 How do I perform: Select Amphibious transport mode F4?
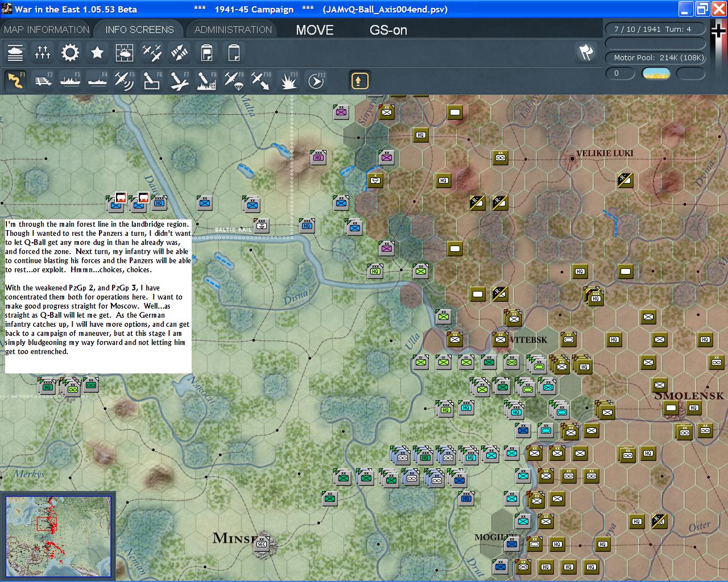(97, 81)
